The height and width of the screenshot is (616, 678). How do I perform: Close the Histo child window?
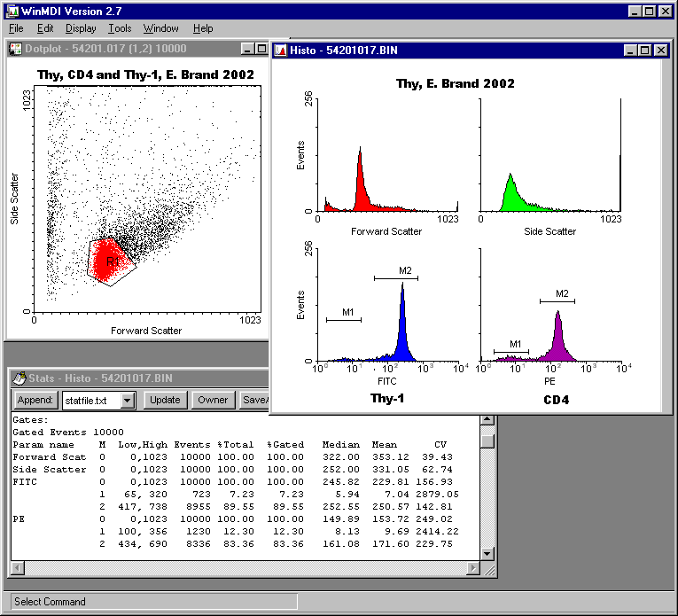click(660, 51)
